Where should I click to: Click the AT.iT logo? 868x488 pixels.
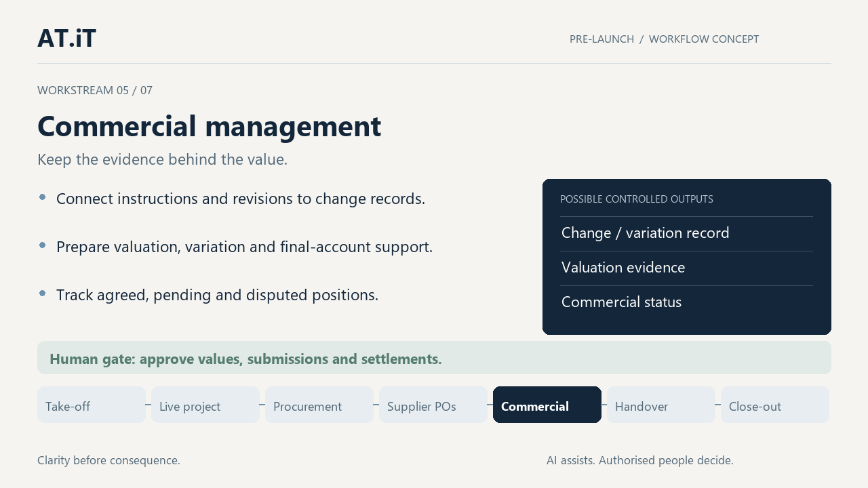point(66,39)
